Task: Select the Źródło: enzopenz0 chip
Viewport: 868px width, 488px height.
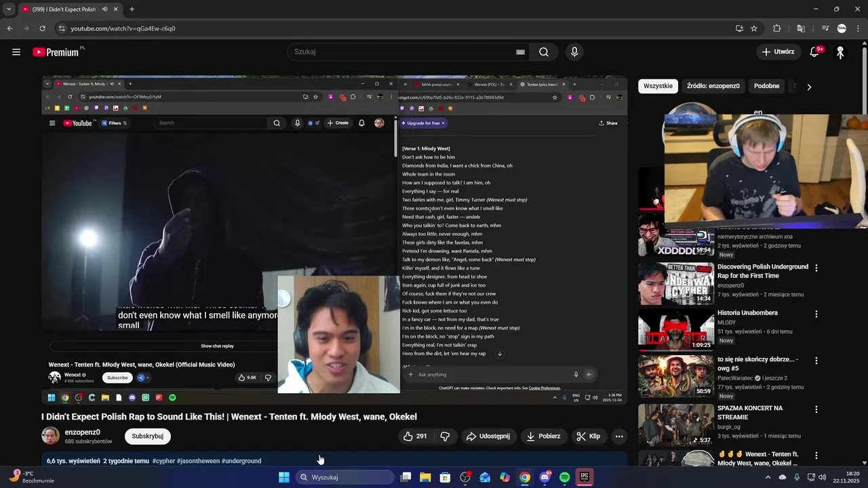Action: [713, 86]
